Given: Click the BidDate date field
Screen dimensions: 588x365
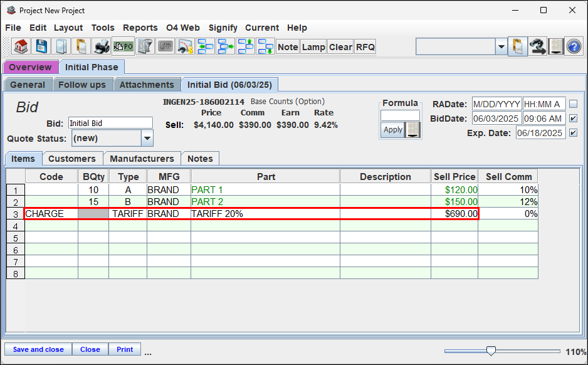Looking at the screenshot, I should click(x=497, y=119).
